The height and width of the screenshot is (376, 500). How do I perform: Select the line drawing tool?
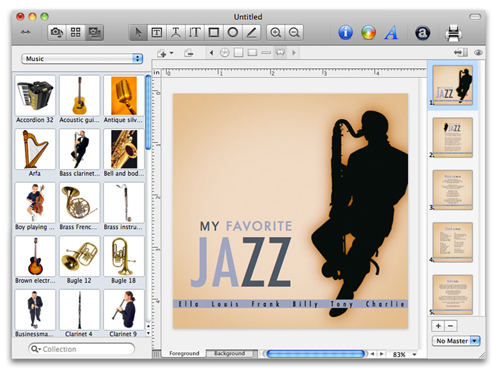(251, 33)
